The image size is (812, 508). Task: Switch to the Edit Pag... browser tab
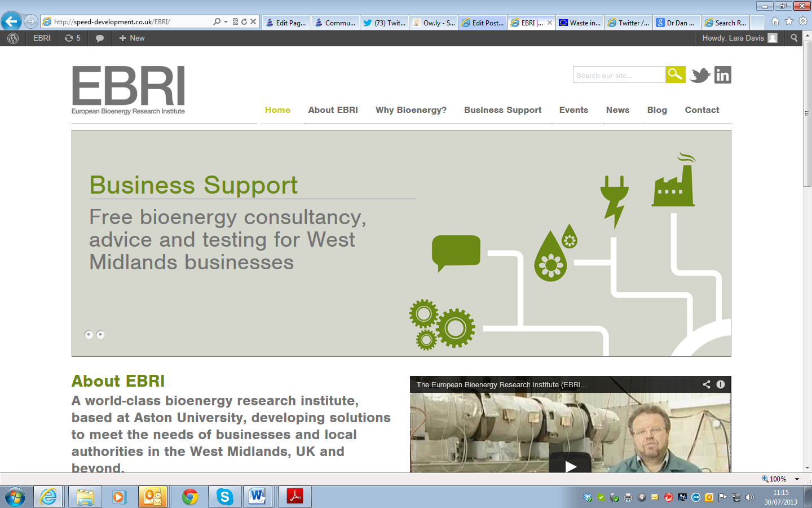coord(286,23)
